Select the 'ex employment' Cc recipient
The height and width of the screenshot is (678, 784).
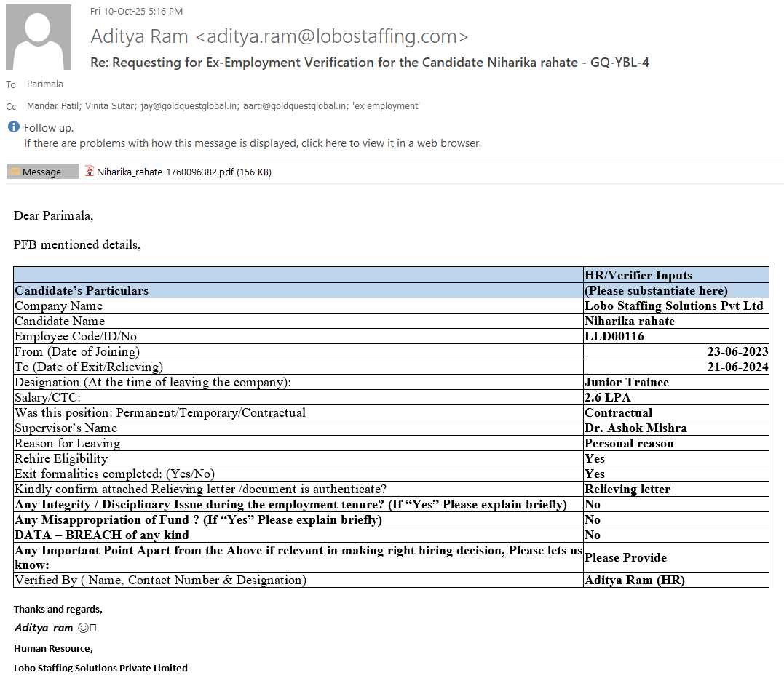(386, 106)
